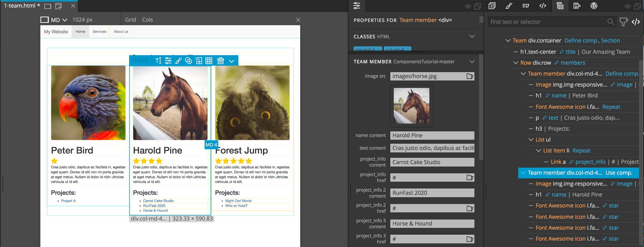Viewport: 644px width, 247px height.
Task: Detach the right tree panel group
Action: 637,6
